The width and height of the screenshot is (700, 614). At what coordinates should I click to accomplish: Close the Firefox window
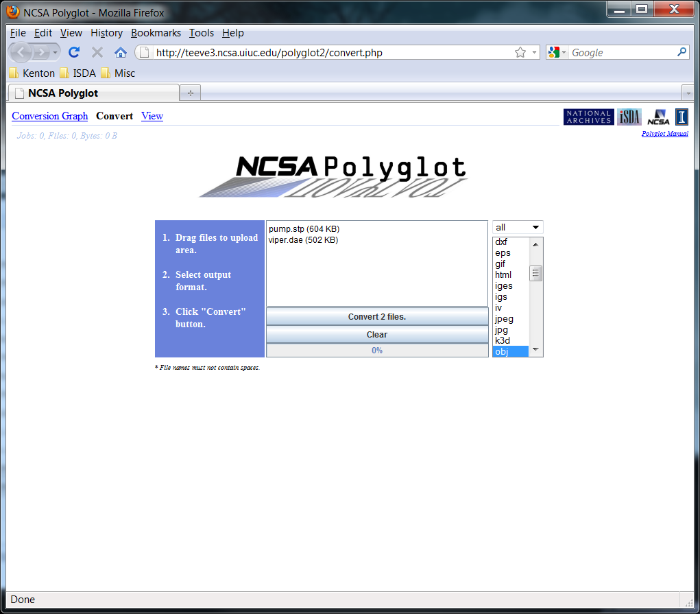(x=674, y=9)
